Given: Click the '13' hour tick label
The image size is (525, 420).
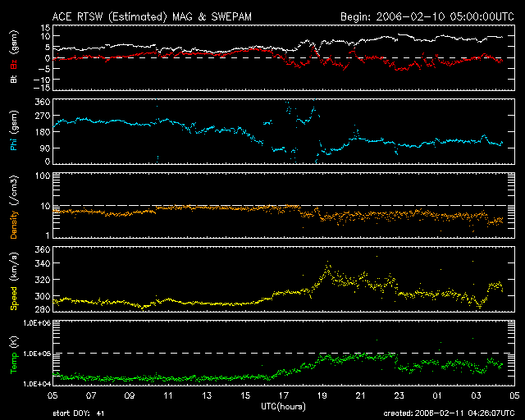Looking at the screenshot, I should 207,395.
